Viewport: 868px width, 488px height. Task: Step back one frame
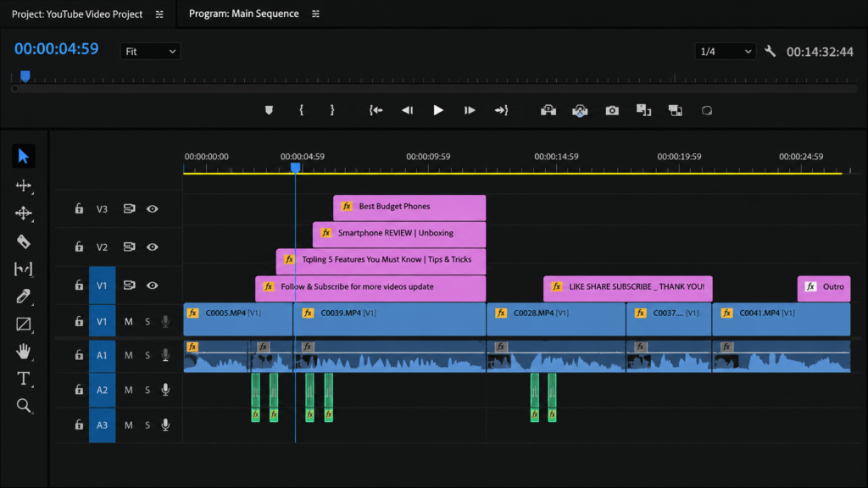pyautogui.click(x=408, y=110)
